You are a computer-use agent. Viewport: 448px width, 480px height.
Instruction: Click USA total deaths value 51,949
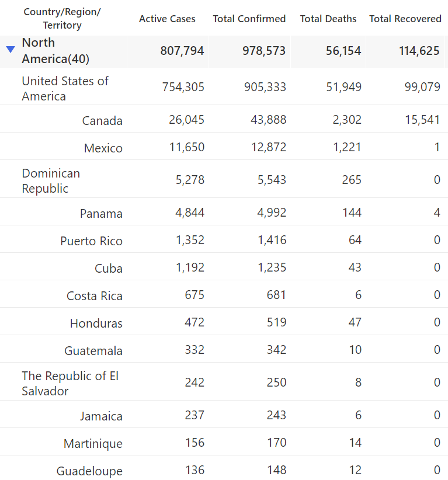point(344,87)
